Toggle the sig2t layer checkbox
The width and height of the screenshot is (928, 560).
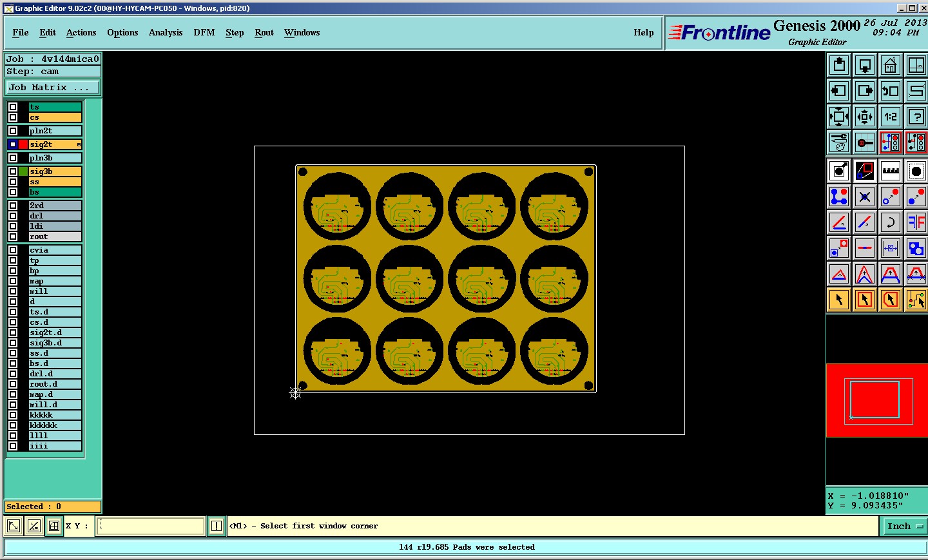tap(13, 144)
